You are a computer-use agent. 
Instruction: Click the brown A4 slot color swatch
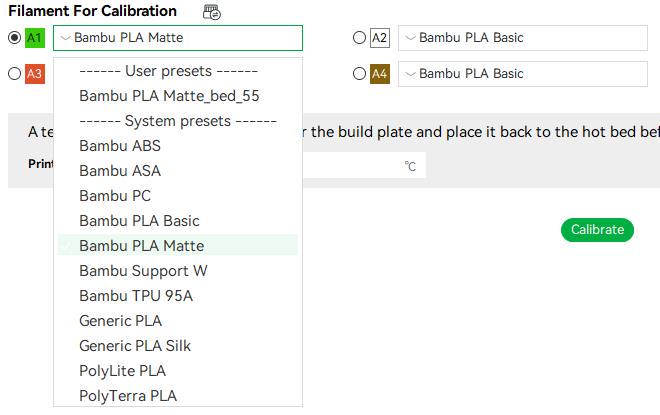[380, 74]
